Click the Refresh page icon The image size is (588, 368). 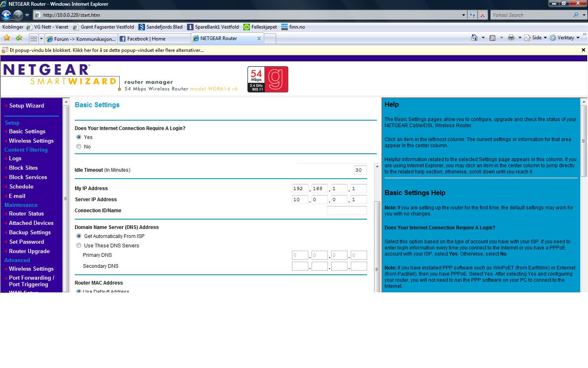472,15
